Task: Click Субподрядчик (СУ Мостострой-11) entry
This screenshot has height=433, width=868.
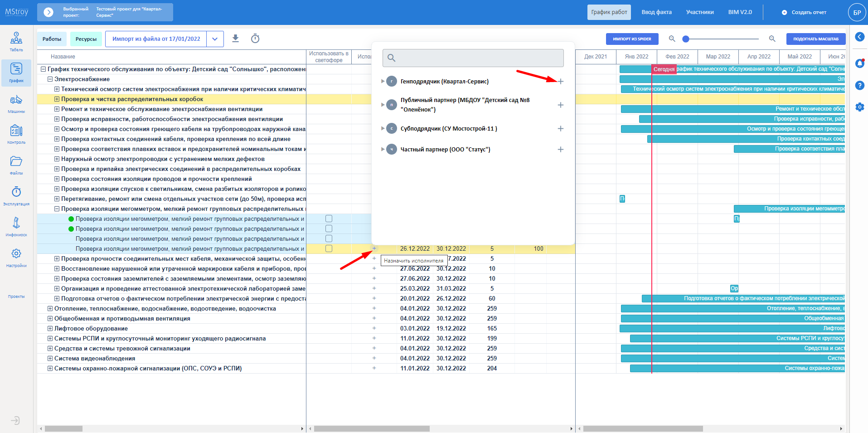Action: (449, 129)
